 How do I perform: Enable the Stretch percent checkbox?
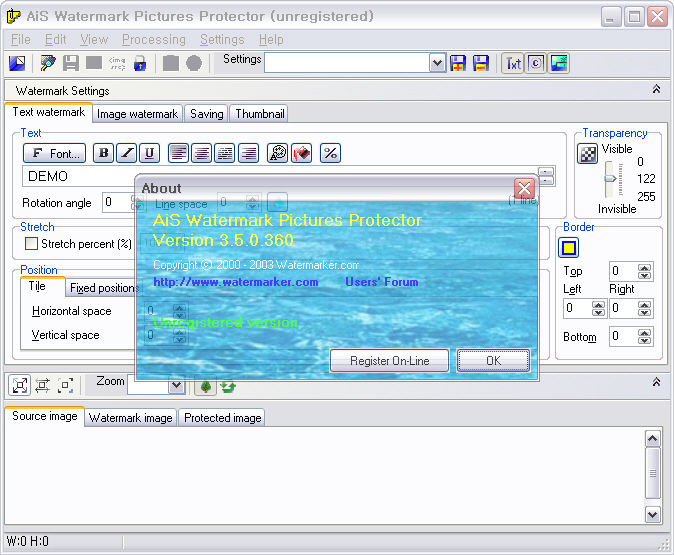[x=31, y=244]
